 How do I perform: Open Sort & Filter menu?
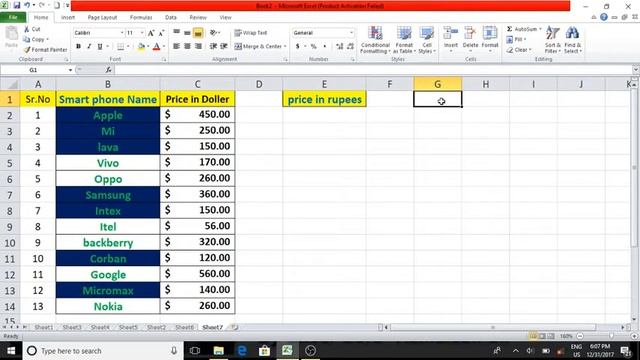[x=553, y=40]
